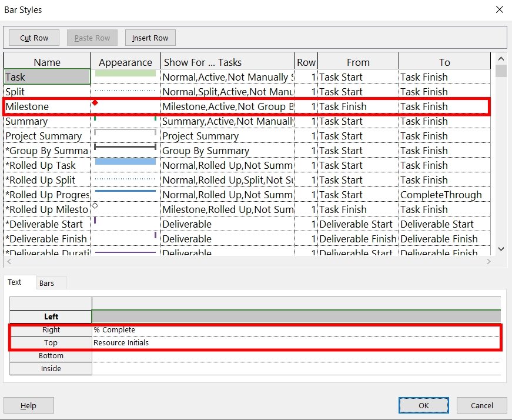The height and width of the screenshot is (420, 512).
Task: Click the Summary row green bracket appearance
Action: (125, 118)
